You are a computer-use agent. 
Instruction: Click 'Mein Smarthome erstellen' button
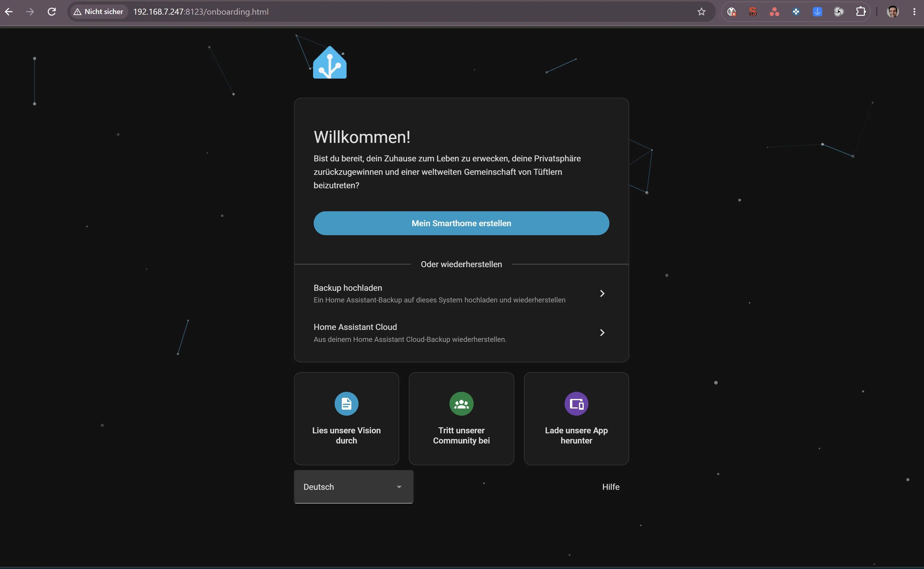pyautogui.click(x=461, y=223)
